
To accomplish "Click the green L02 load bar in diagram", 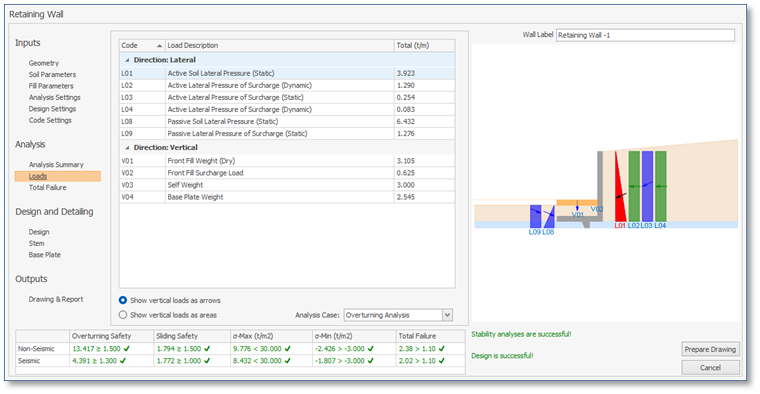I will pyautogui.click(x=634, y=187).
